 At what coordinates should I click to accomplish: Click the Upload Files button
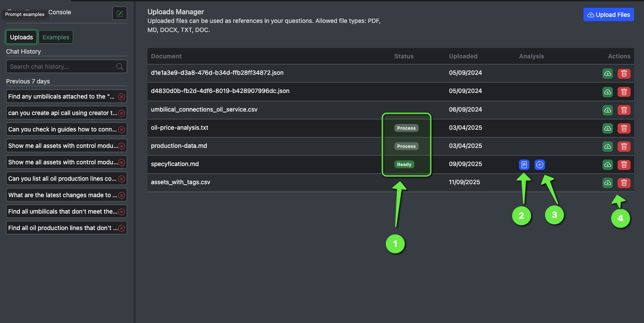[x=609, y=15]
